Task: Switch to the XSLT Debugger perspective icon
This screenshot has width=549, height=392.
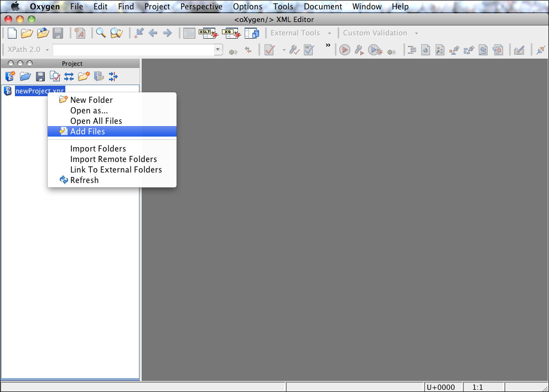Action: point(208,33)
